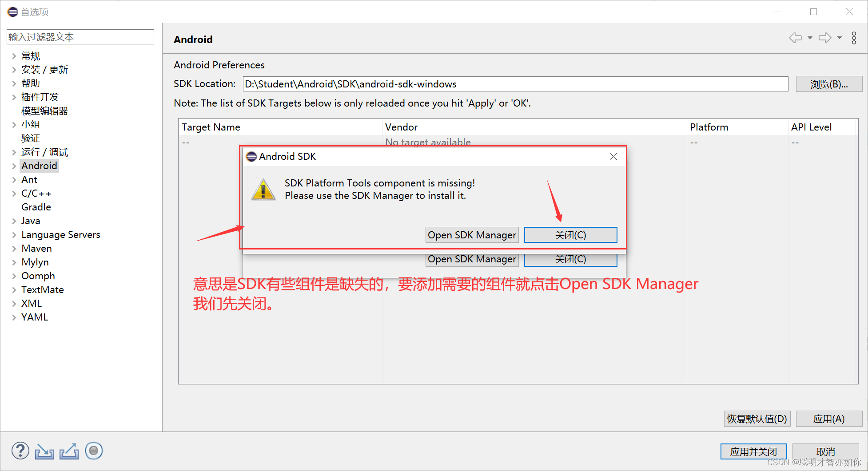Click the rear dialog's Open SDK Manager

pos(472,260)
